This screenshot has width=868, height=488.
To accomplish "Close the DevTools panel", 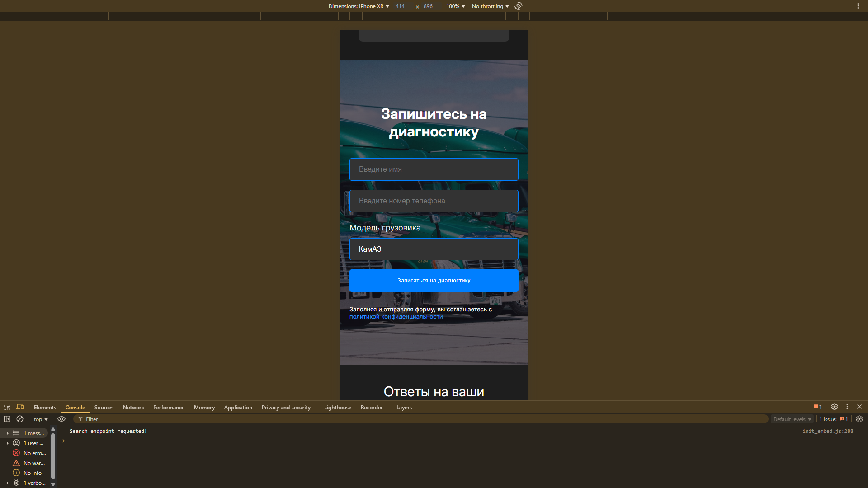I will click(x=859, y=407).
